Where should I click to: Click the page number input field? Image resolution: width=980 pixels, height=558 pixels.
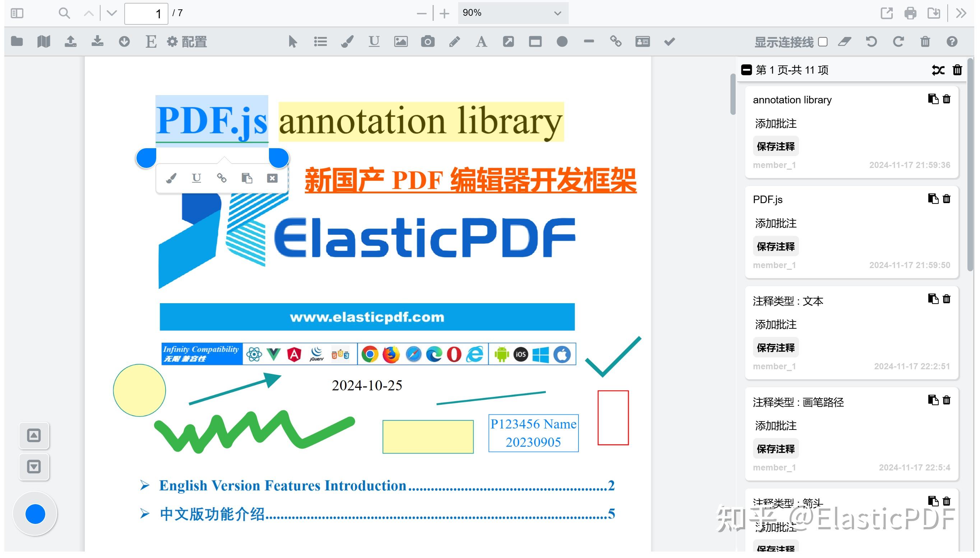point(146,13)
